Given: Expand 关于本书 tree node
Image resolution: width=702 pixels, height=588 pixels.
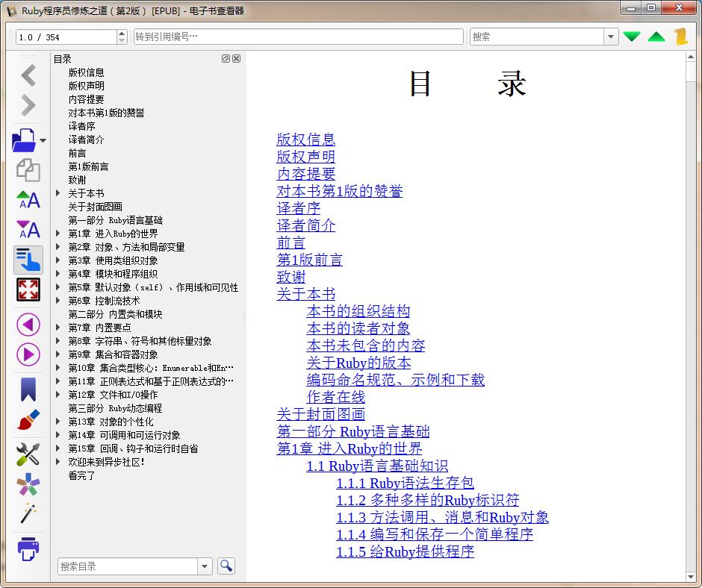Looking at the screenshot, I should pos(58,193).
